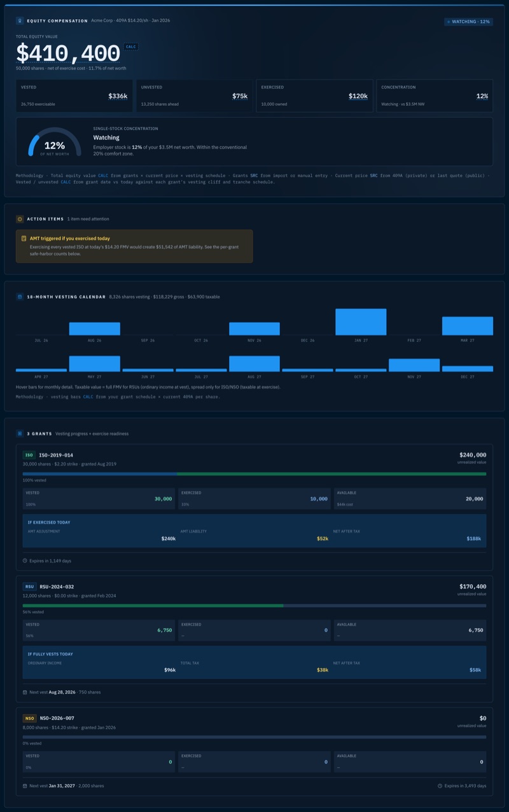Click the Action Items alert icon

tap(20, 219)
